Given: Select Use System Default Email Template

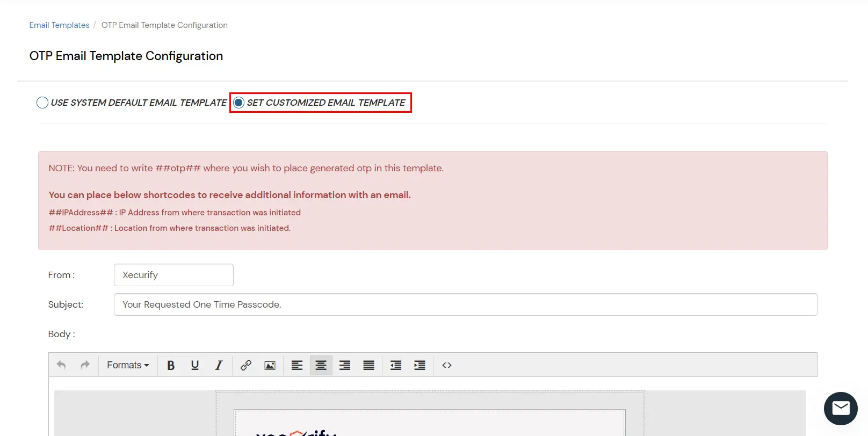Looking at the screenshot, I should click(42, 103).
